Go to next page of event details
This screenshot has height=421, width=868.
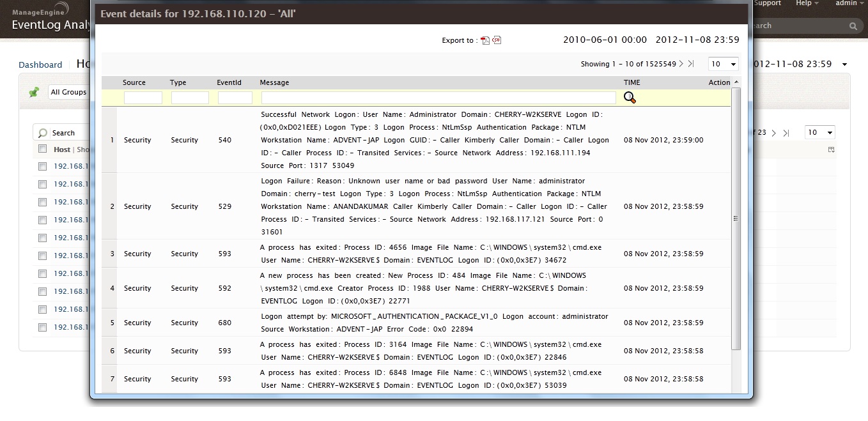(681, 64)
